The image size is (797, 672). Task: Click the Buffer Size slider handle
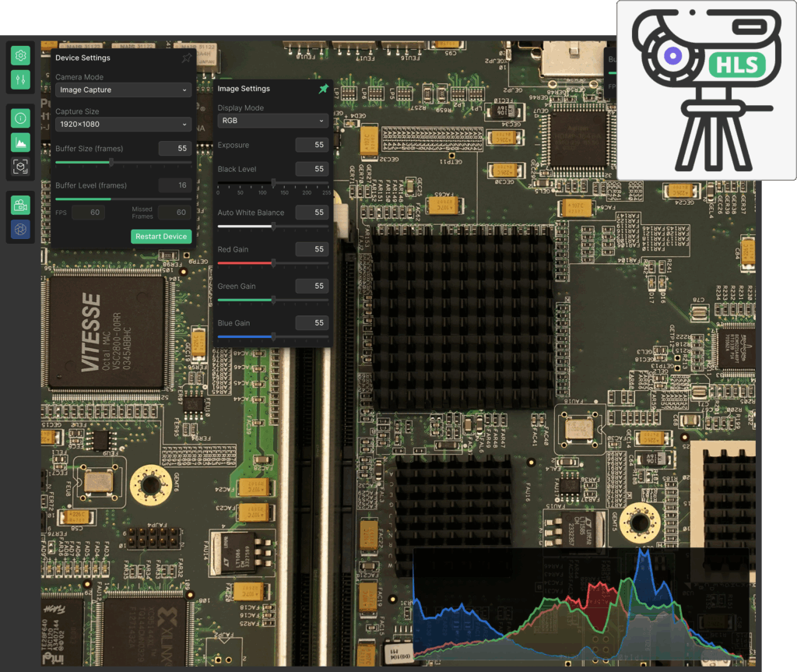click(x=111, y=163)
